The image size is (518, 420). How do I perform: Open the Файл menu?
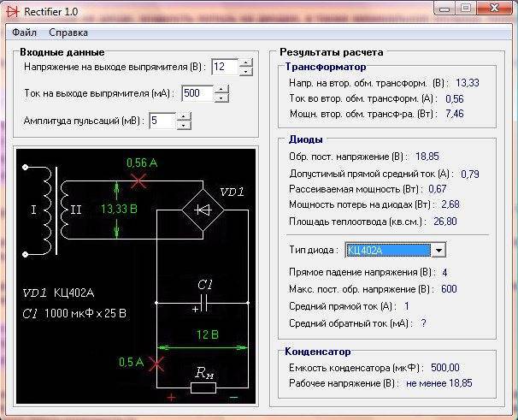(25, 33)
